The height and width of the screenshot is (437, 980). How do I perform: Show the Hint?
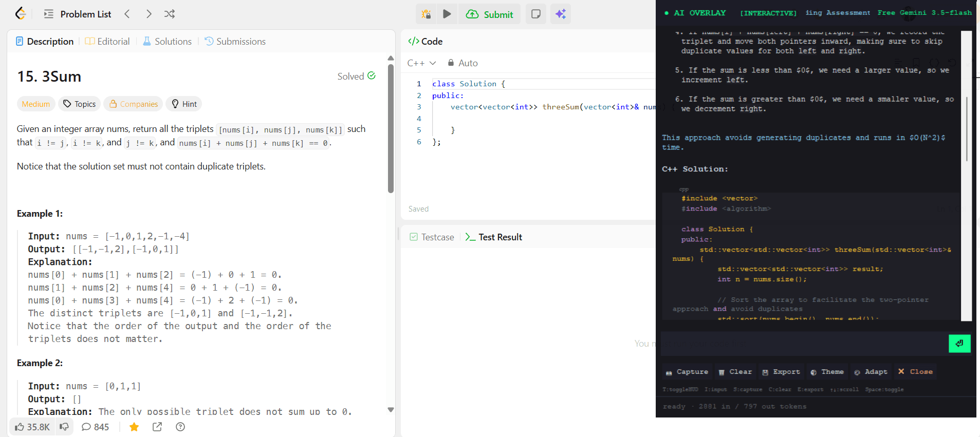(184, 104)
